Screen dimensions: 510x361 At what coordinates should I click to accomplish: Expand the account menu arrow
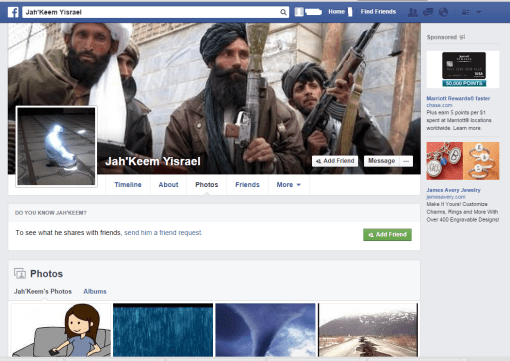pos(479,12)
